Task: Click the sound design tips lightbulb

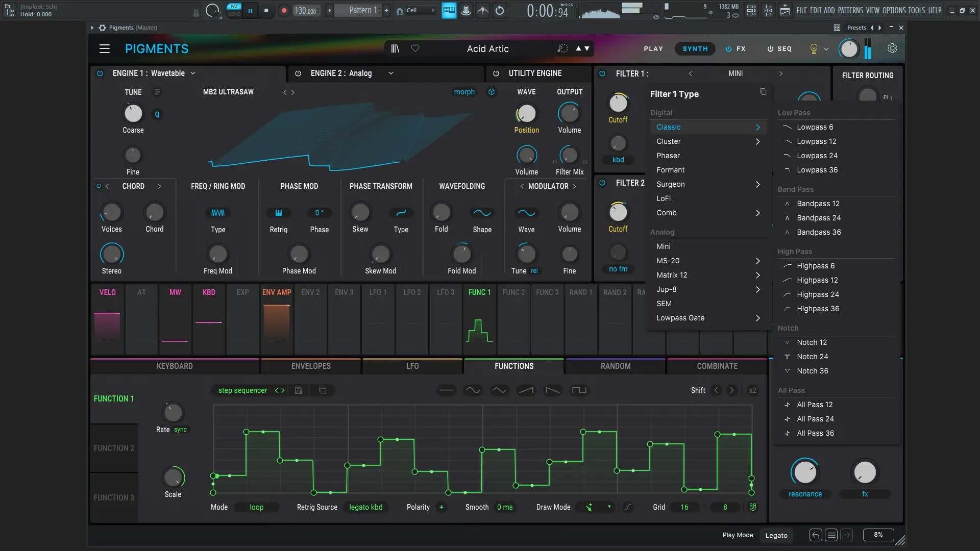Action: coord(814,49)
